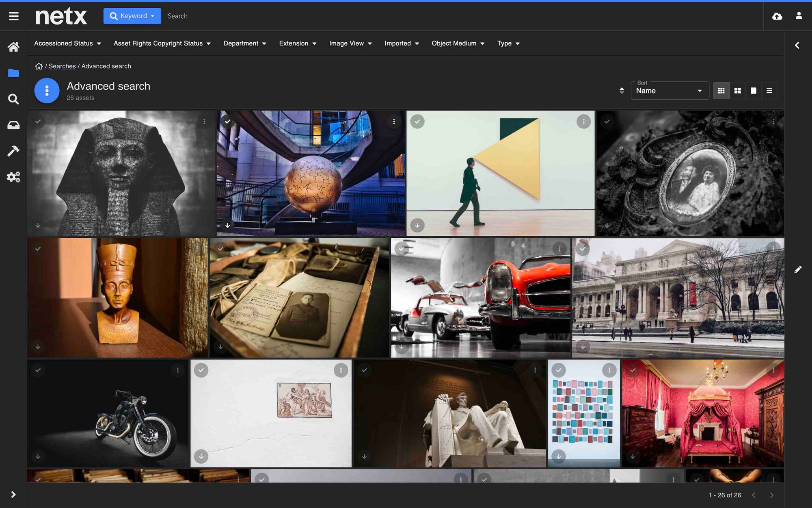Collapse the right panel chevron

(797, 46)
